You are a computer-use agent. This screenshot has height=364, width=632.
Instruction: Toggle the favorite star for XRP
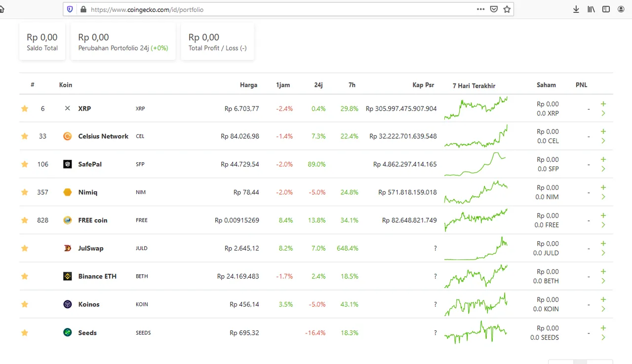(x=25, y=109)
